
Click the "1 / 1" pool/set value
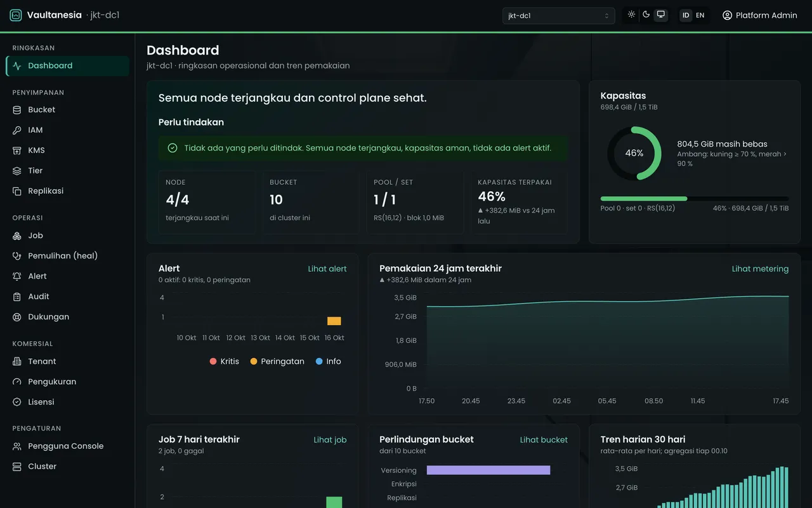point(384,200)
